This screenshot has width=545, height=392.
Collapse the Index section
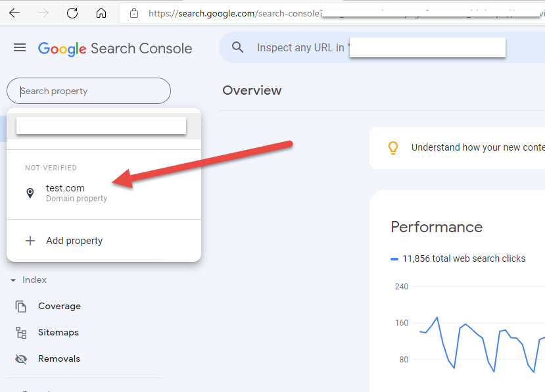[13, 280]
